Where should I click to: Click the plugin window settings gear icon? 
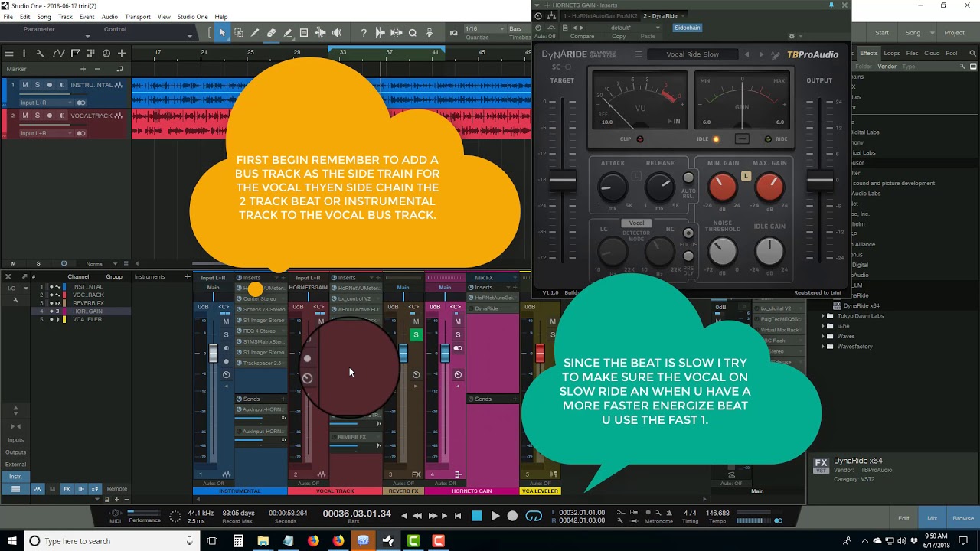point(792,36)
